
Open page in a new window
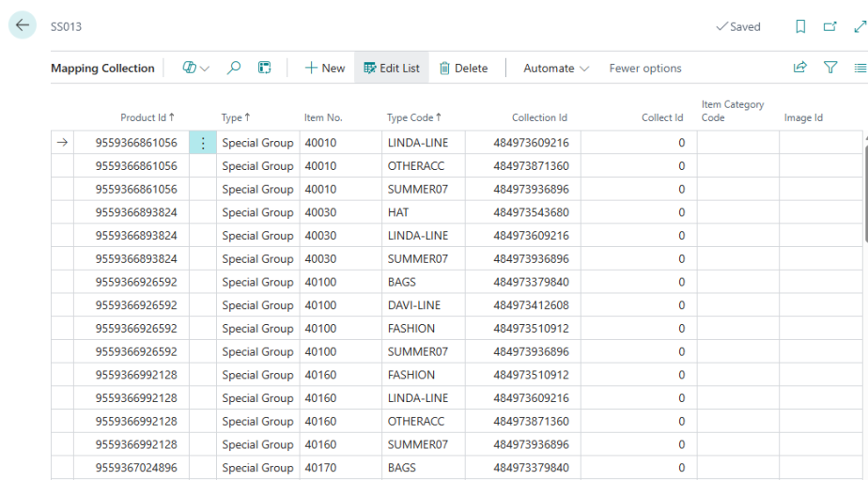[x=829, y=26]
